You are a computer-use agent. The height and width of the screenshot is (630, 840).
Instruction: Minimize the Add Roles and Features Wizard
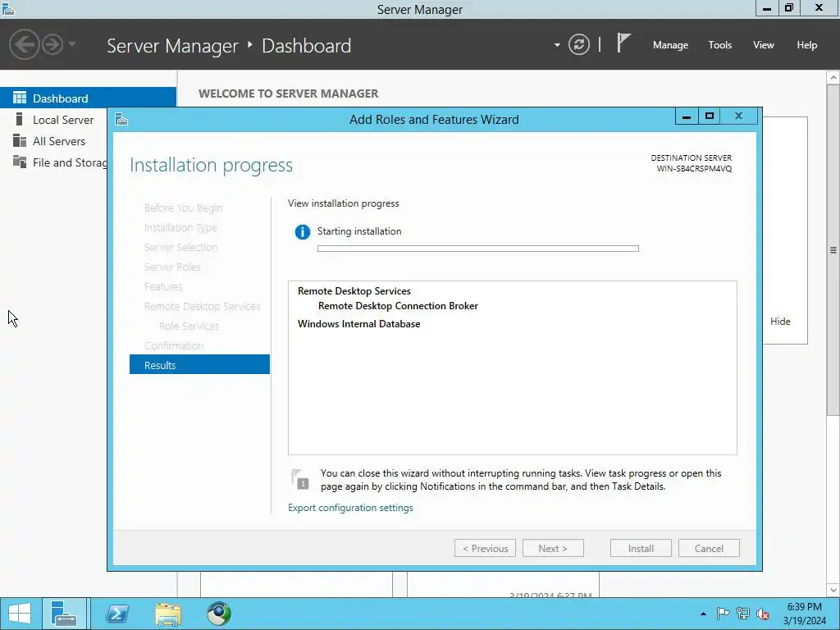coord(687,116)
